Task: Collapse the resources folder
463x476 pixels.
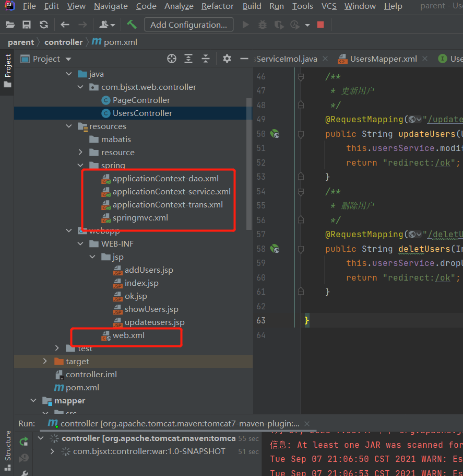Action: tap(69, 126)
